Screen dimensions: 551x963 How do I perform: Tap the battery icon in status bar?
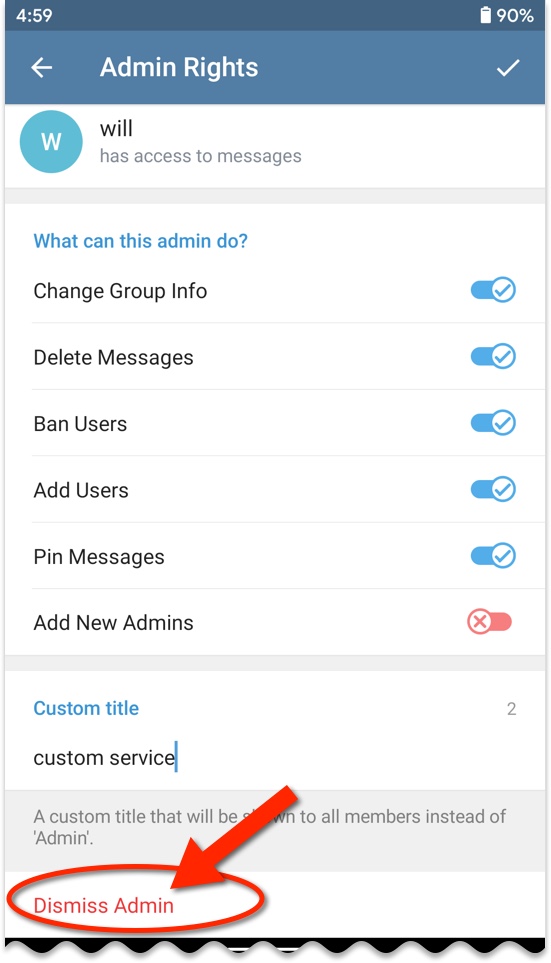[485, 15]
